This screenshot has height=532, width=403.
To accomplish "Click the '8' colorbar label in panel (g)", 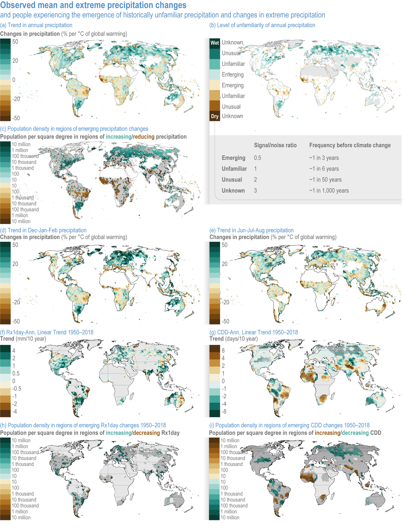I will [x=223, y=350].
